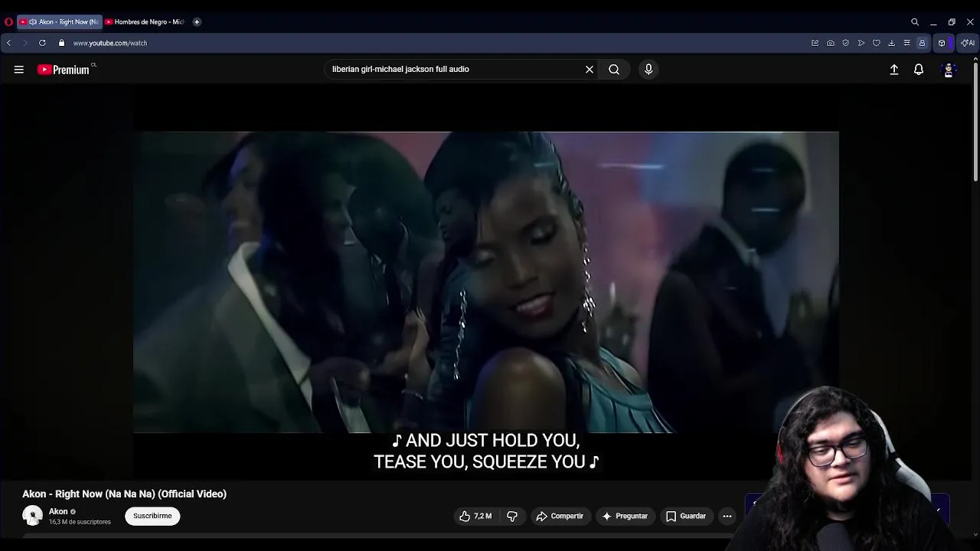Open the YouTube hamburger guide menu
The image size is (980, 551).
19,70
